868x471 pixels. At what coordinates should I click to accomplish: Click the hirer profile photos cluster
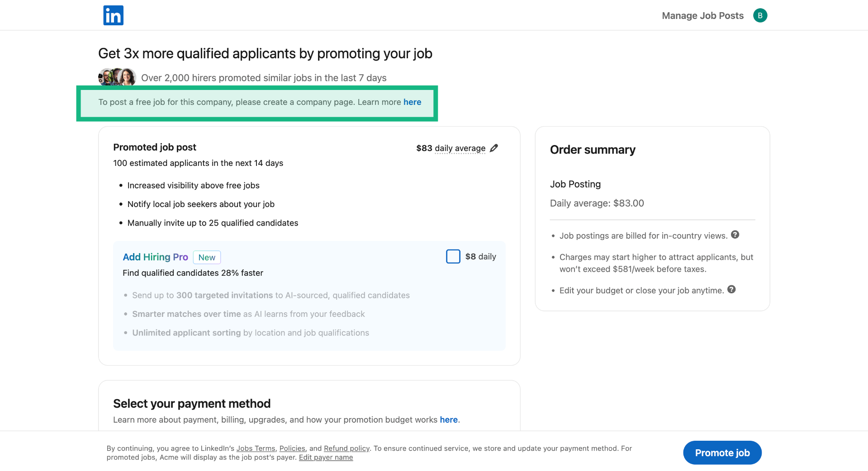[117, 77]
